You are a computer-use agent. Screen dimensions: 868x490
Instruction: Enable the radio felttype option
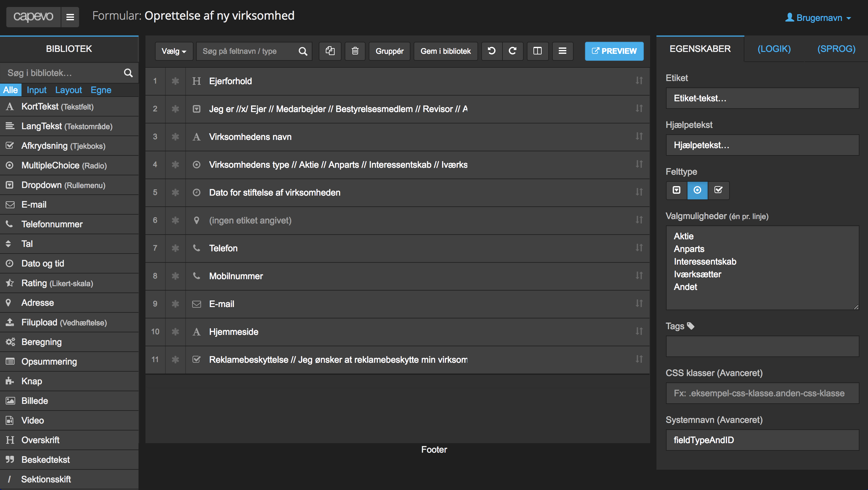click(x=698, y=191)
